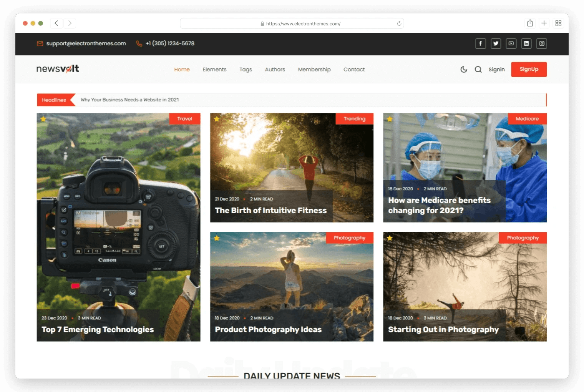The image size is (584, 392).
Task: Toggle dark mode moon icon
Action: tap(464, 70)
